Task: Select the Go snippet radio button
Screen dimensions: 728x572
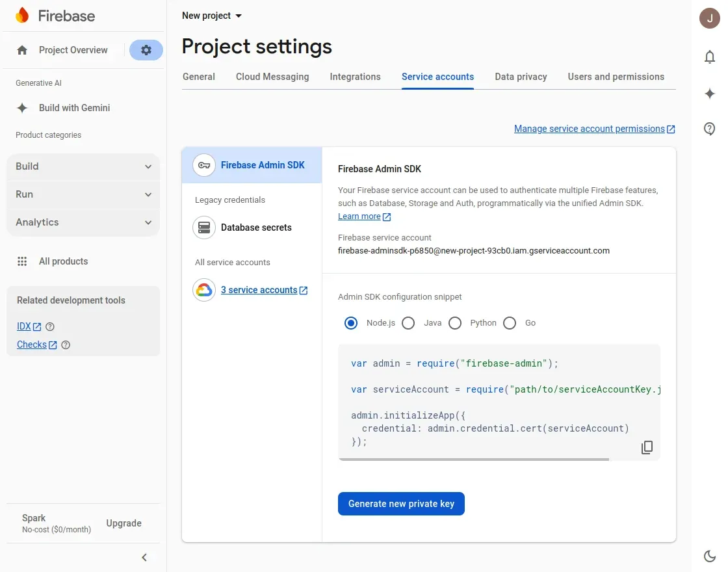Action: click(x=510, y=323)
